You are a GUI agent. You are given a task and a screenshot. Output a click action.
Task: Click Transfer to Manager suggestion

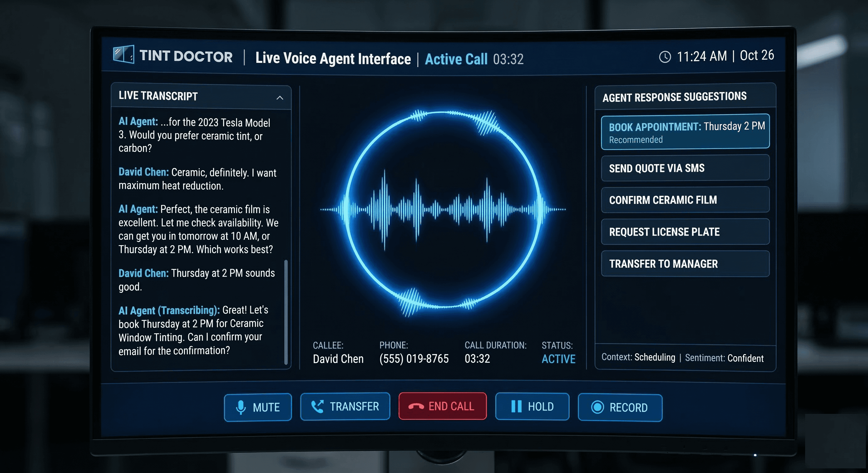pyautogui.click(x=686, y=264)
